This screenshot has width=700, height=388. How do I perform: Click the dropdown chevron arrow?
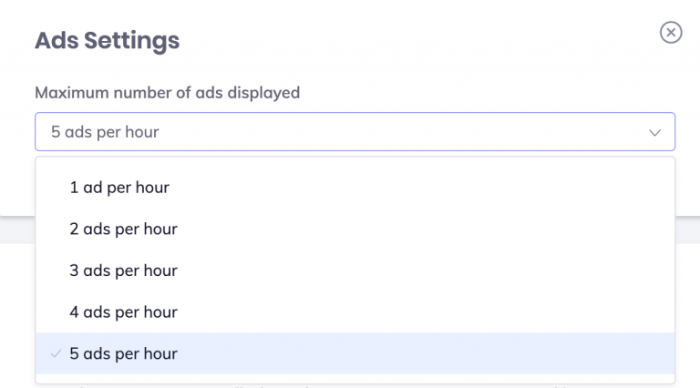tap(654, 133)
